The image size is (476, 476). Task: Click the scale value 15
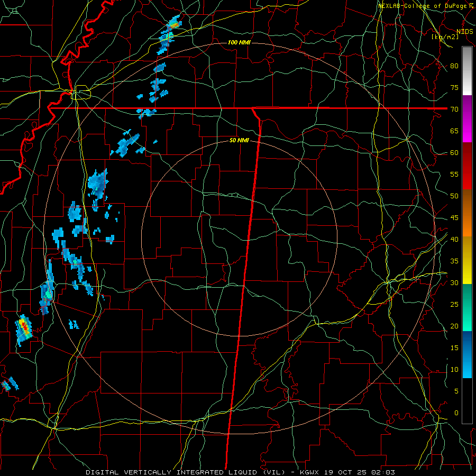pos(454,348)
